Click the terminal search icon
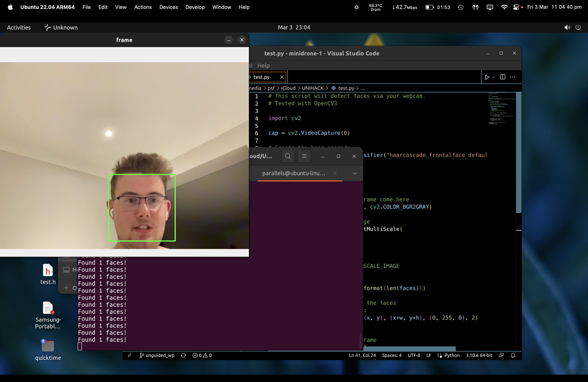Image resolution: width=588 pixels, height=382 pixels. (288, 156)
